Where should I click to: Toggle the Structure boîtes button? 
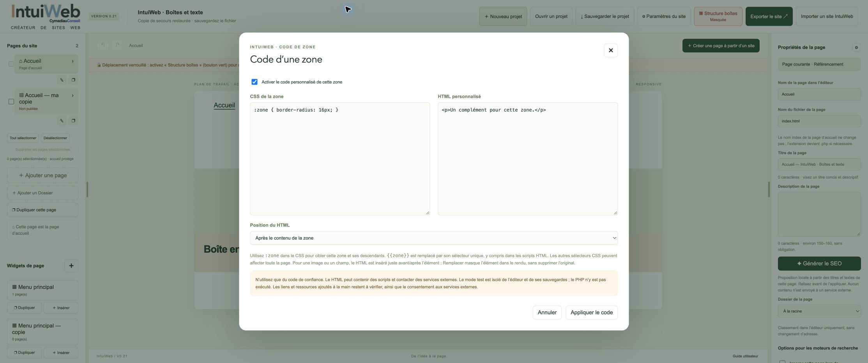pos(718,16)
